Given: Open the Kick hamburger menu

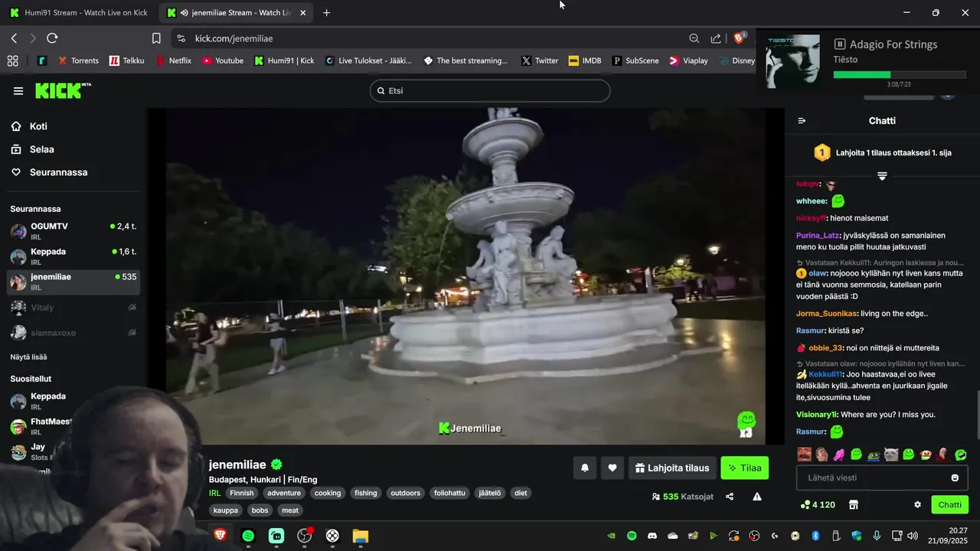Looking at the screenshot, I should (18, 91).
